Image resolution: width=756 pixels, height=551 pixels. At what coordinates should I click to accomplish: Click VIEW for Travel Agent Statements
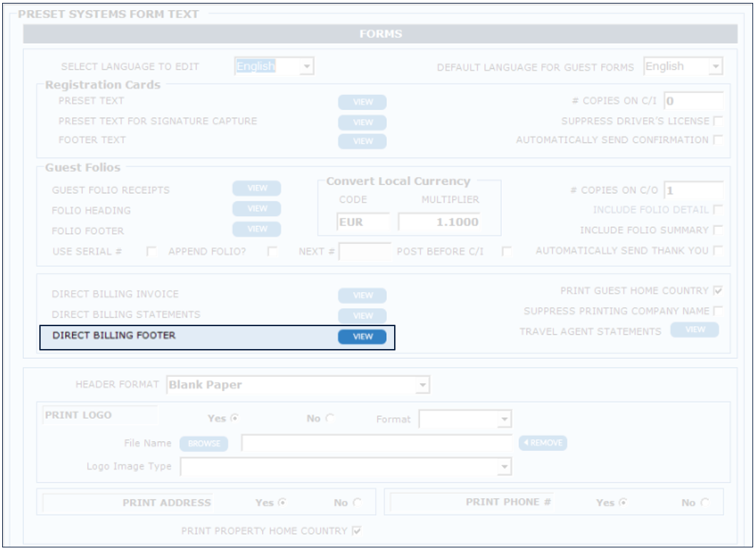click(695, 330)
